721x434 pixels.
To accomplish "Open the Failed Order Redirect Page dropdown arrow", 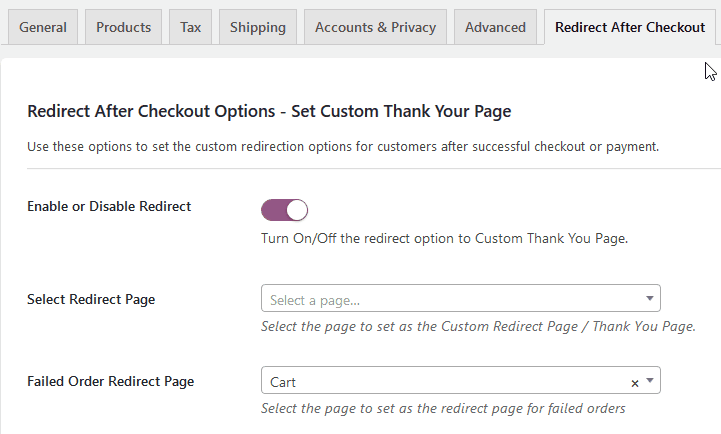I will (x=650, y=381).
